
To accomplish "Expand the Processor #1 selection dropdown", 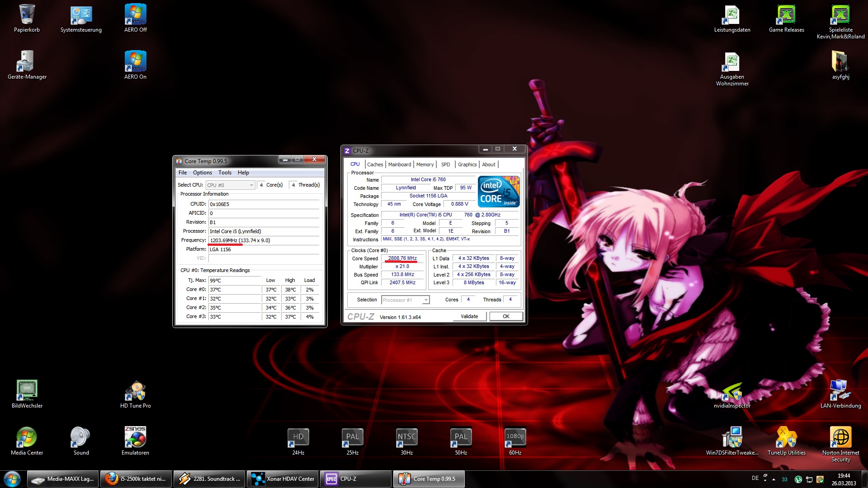I will coord(405,300).
